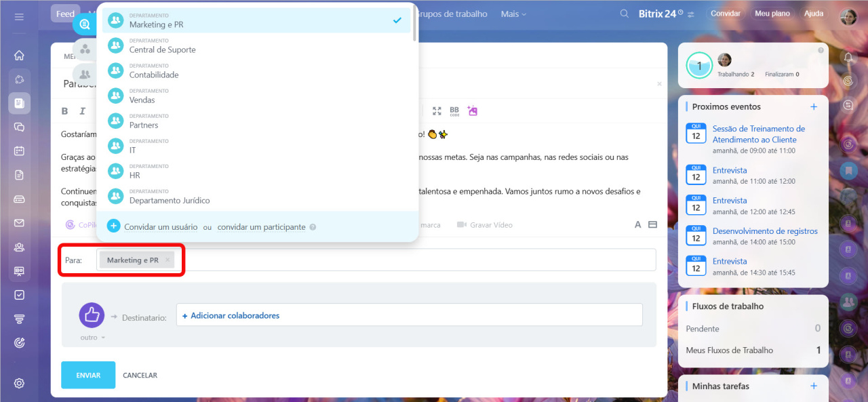Select the Partners department
The width and height of the screenshot is (868, 402).
[256, 121]
